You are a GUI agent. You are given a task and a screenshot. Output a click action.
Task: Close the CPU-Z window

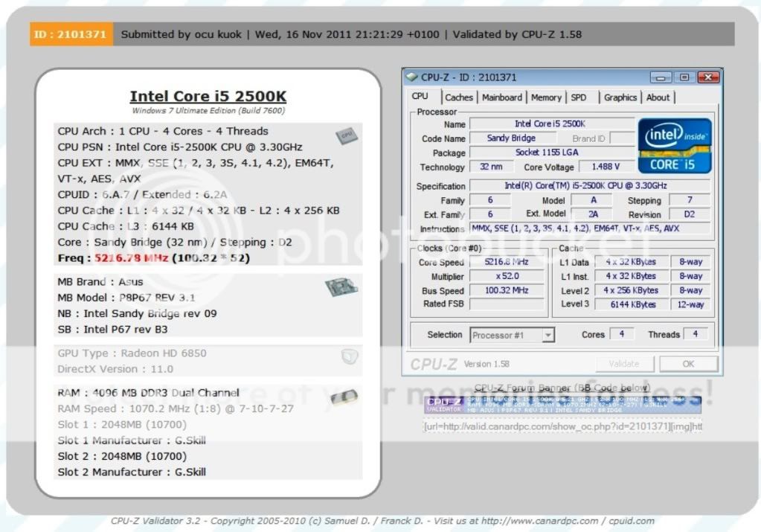[708, 77]
